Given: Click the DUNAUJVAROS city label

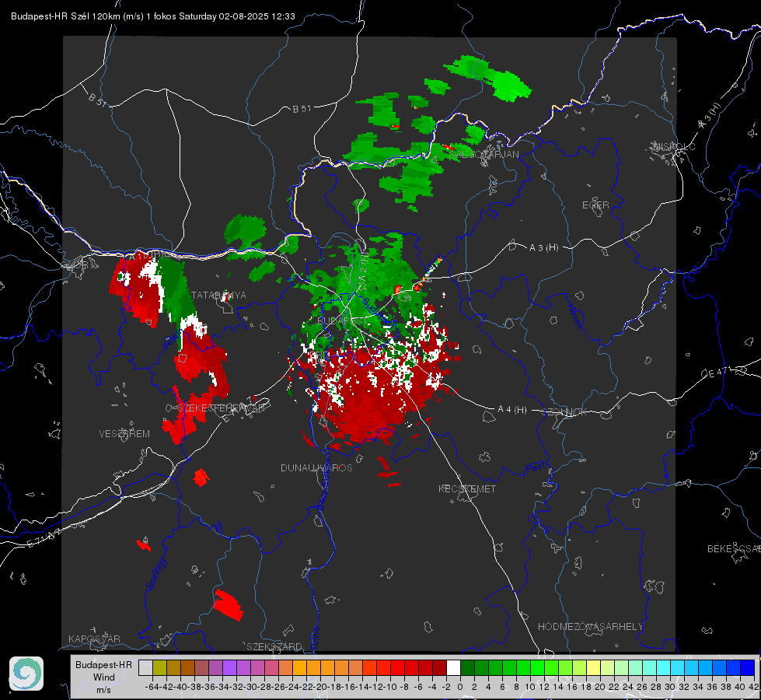Looking at the screenshot, I should pyautogui.click(x=316, y=467).
